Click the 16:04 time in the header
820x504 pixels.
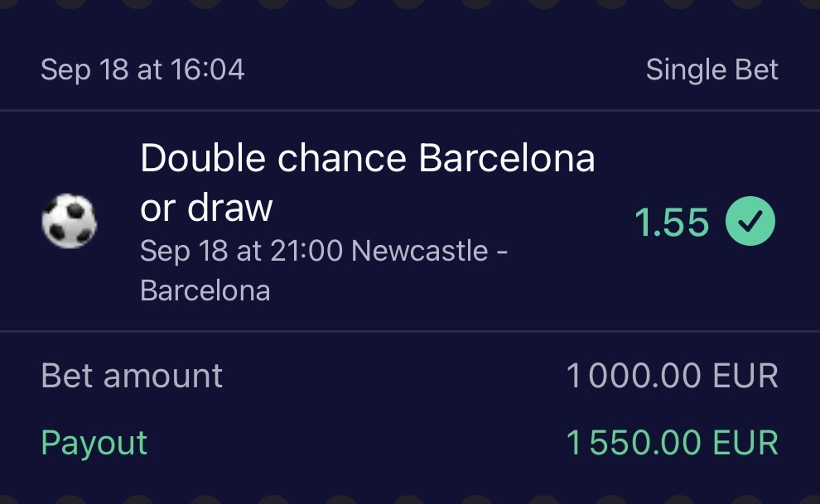[207, 70]
